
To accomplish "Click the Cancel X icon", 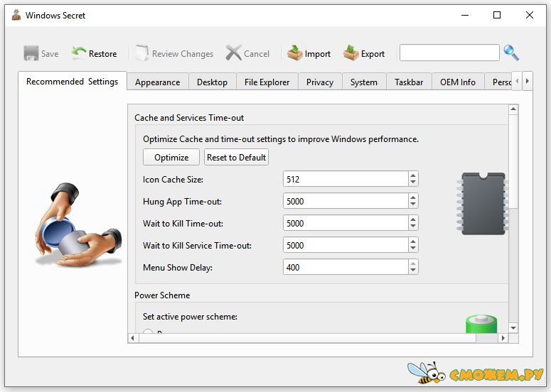I will (x=234, y=53).
